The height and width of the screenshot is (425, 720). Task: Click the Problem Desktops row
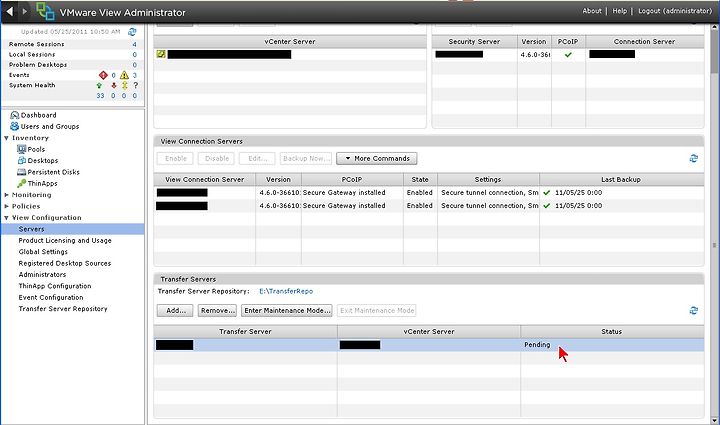click(x=73, y=65)
